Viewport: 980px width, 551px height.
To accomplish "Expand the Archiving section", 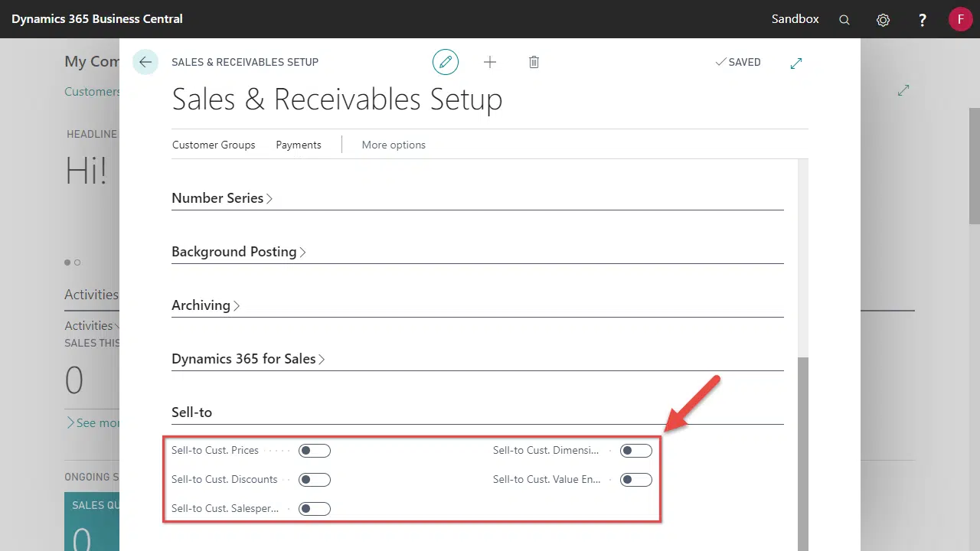I will point(205,305).
